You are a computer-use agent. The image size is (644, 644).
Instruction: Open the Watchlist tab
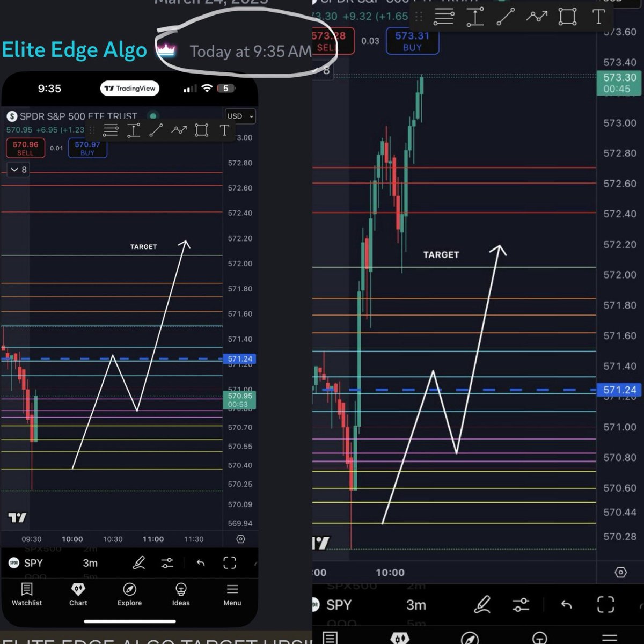(x=27, y=595)
